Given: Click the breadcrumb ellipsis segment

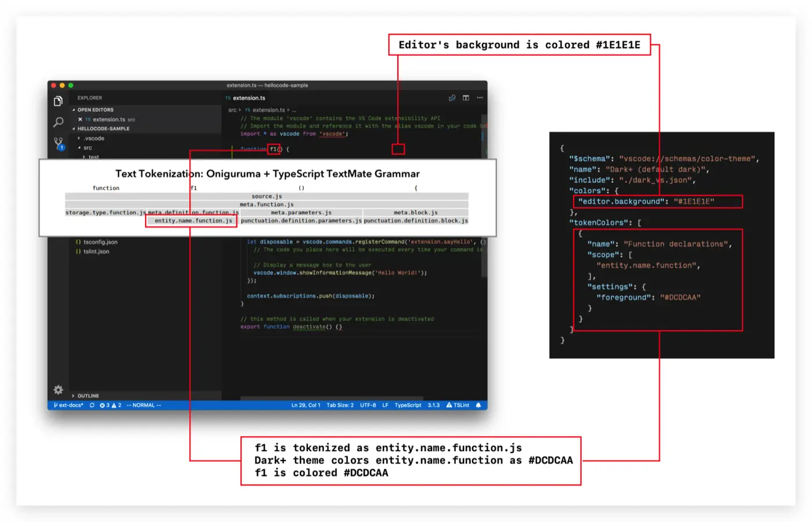Looking at the screenshot, I should 294,110.
